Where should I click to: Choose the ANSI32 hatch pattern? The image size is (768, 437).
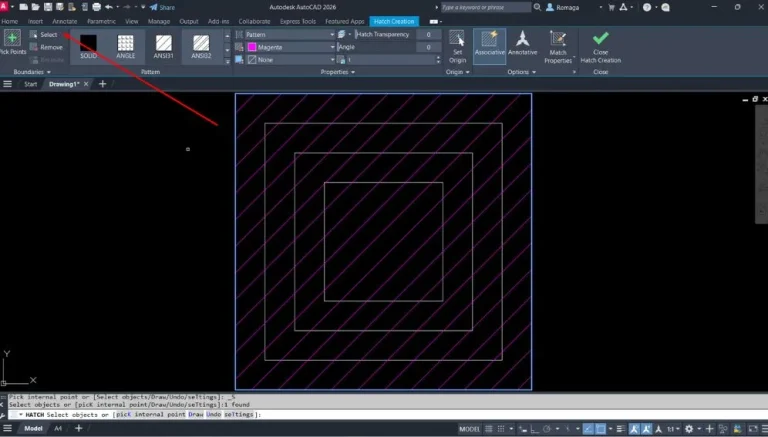click(201, 47)
